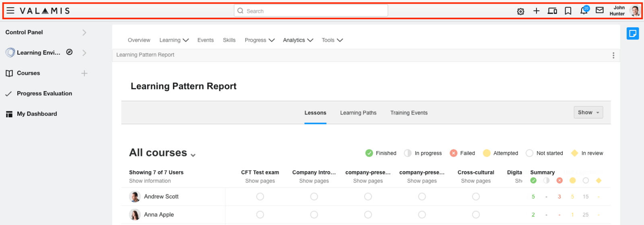This screenshot has width=644, height=225.
Task: Expand the Analytics menu
Action: click(x=298, y=40)
